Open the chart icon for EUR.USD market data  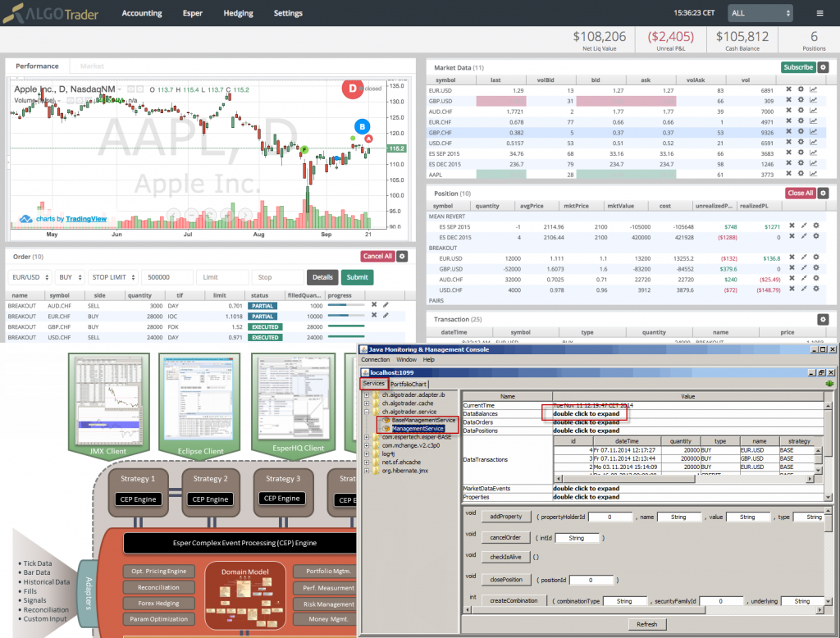pyautogui.click(x=813, y=89)
